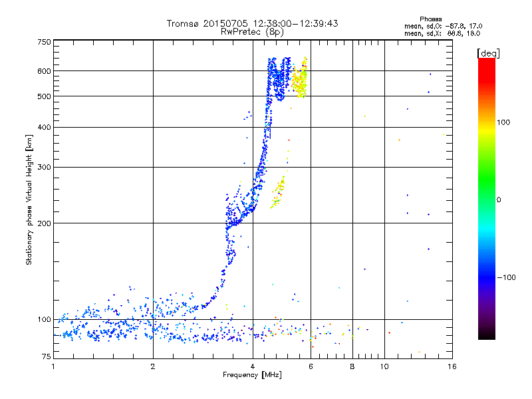The height and width of the screenshot is (399, 532).
Task: Click the '500' tick on the height axis
Action: [x=44, y=96]
